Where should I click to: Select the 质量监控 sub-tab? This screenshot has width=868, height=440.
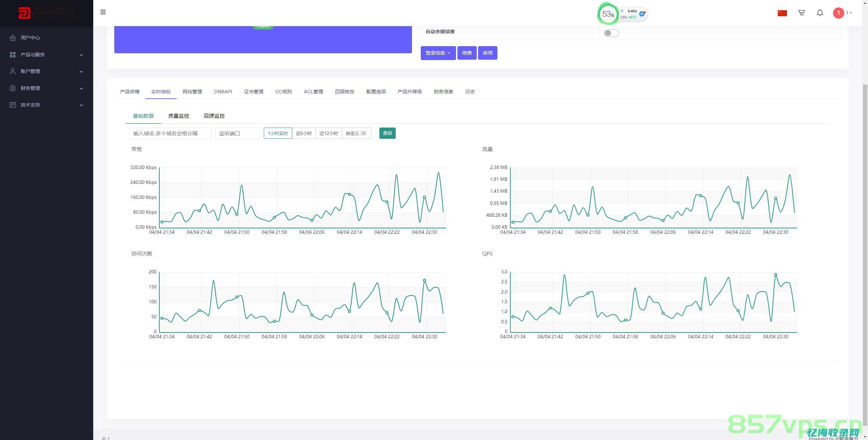tap(179, 116)
